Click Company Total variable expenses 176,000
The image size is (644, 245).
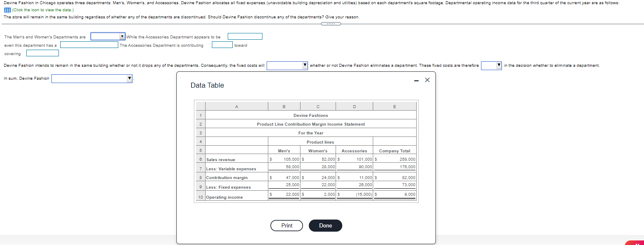click(x=395, y=167)
